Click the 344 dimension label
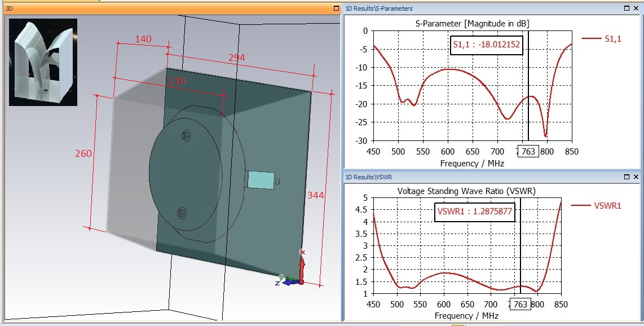The height and width of the screenshot is (326, 644). pyautogui.click(x=315, y=196)
